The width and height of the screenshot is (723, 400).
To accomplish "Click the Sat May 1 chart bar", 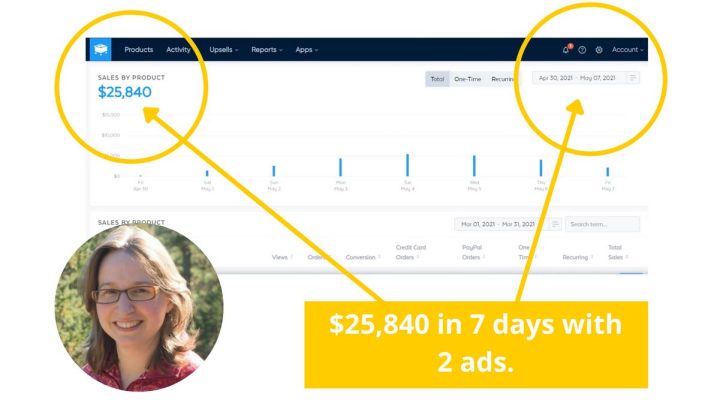I will 207,173.
